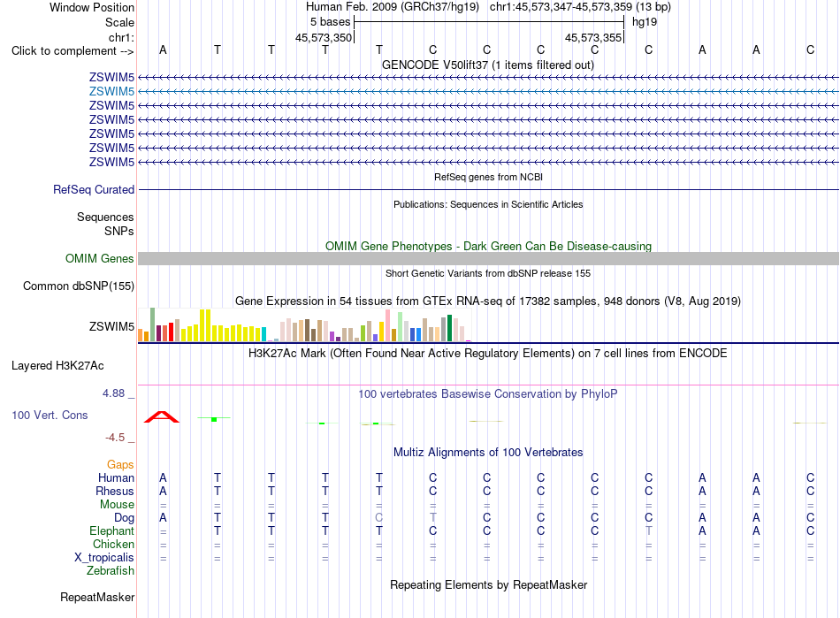
Task: Click the -4.5 lower PhyloP axis value
Action: 115,438
